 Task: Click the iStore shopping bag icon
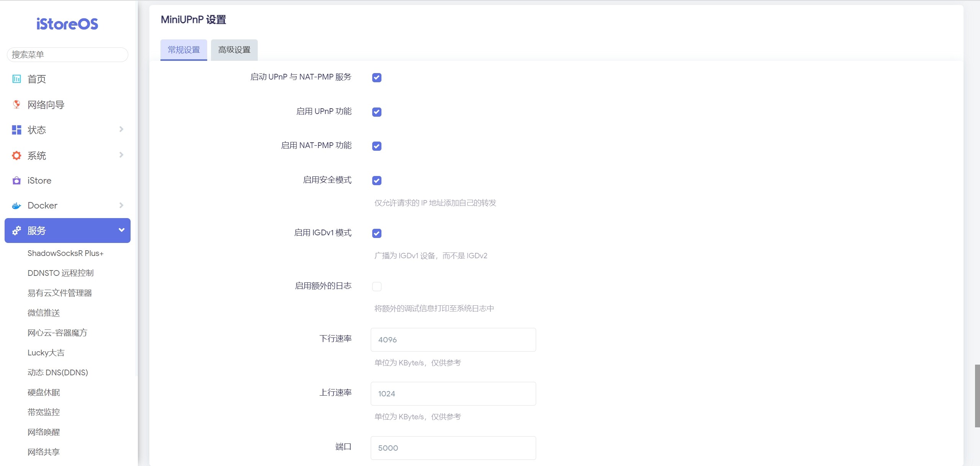pyautogui.click(x=16, y=181)
